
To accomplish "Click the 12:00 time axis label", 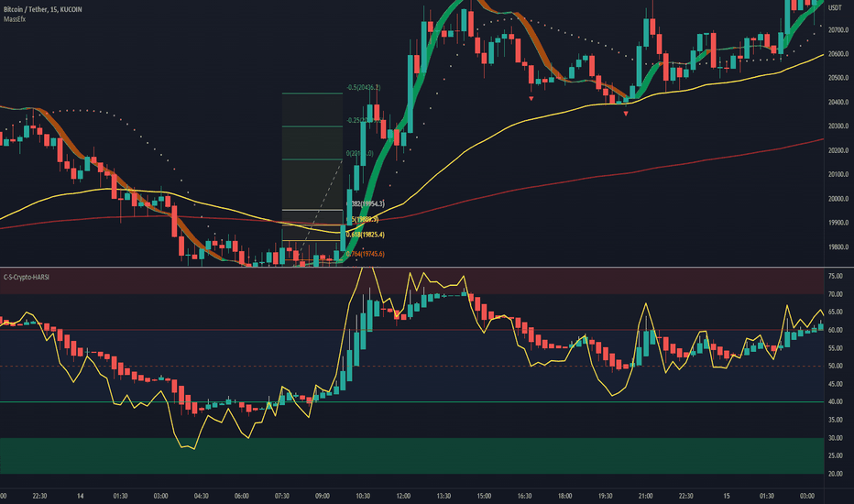I will 403,496.
